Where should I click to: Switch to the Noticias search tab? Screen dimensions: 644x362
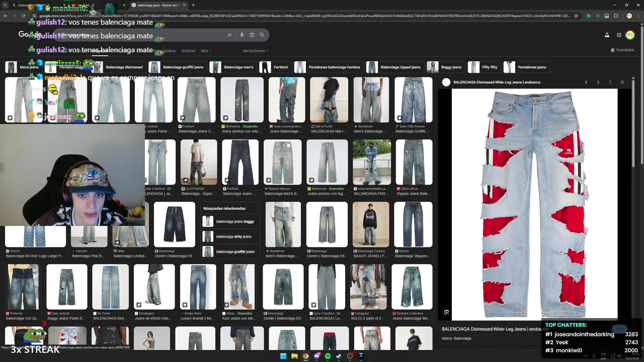[188, 51]
